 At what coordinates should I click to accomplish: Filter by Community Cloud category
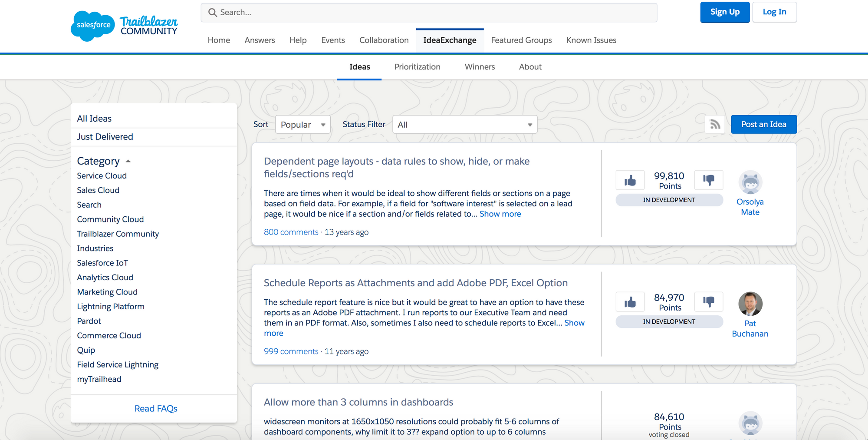[x=110, y=219]
